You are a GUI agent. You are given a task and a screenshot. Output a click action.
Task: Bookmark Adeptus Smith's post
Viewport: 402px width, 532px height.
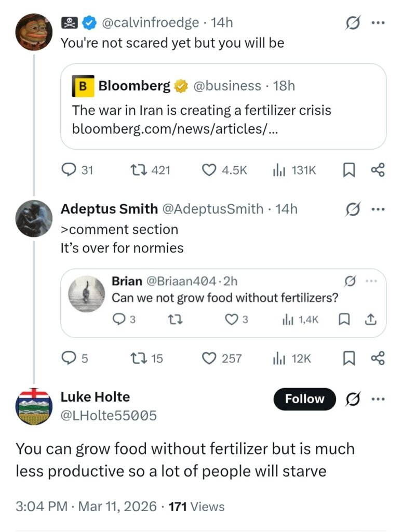pyautogui.click(x=348, y=358)
